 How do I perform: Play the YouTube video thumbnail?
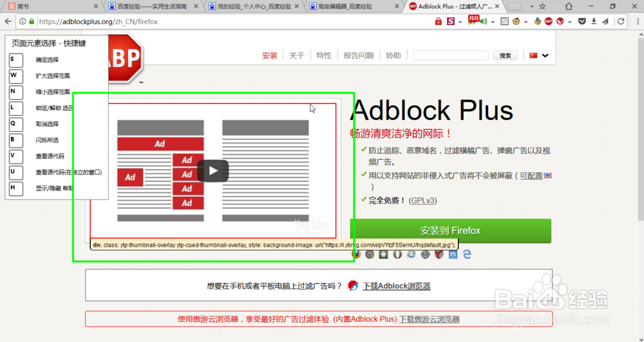point(213,171)
